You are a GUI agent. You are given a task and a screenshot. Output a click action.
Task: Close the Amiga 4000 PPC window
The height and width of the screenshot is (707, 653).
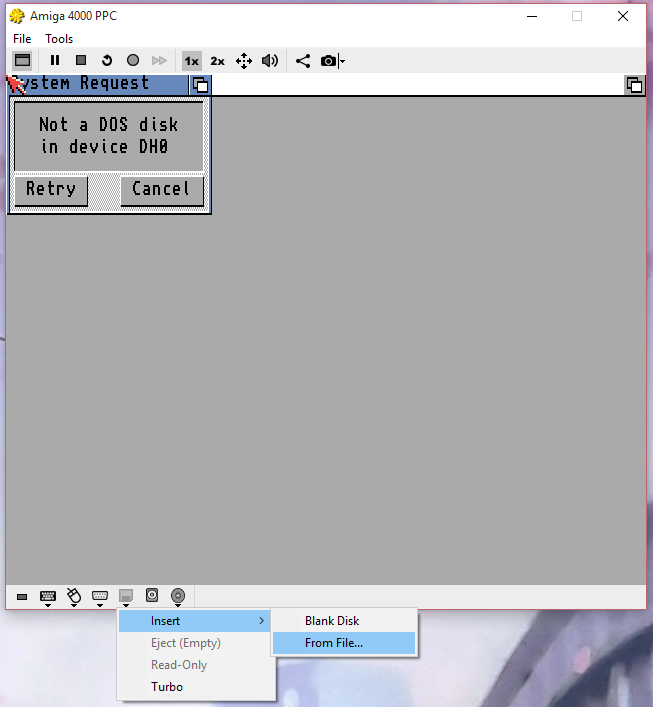click(x=623, y=16)
